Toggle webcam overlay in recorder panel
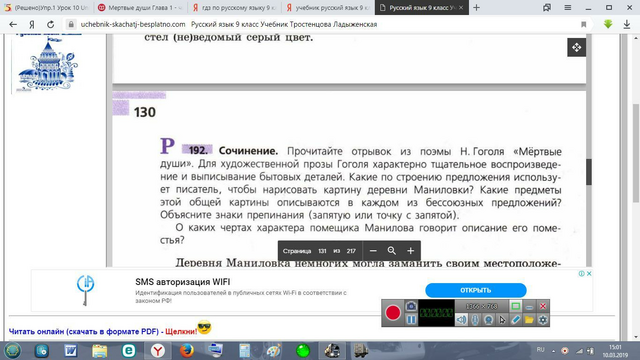The image size is (640, 360). tap(488, 320)
